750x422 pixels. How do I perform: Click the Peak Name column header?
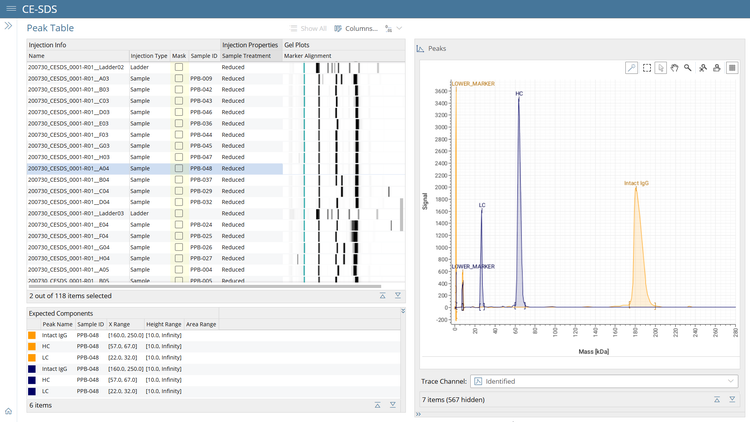click(57, 324)
